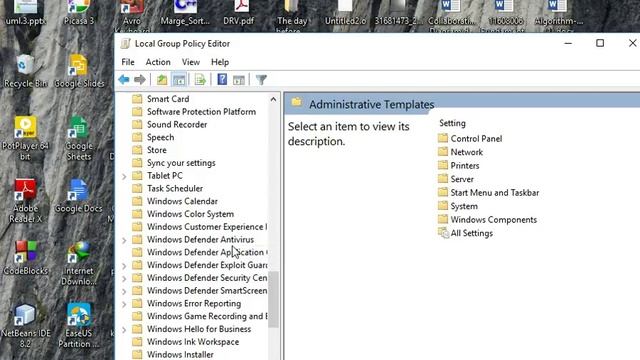Open Printers folder in settings list
Viewport: 640px width, 360px height.
pos(464,165)
